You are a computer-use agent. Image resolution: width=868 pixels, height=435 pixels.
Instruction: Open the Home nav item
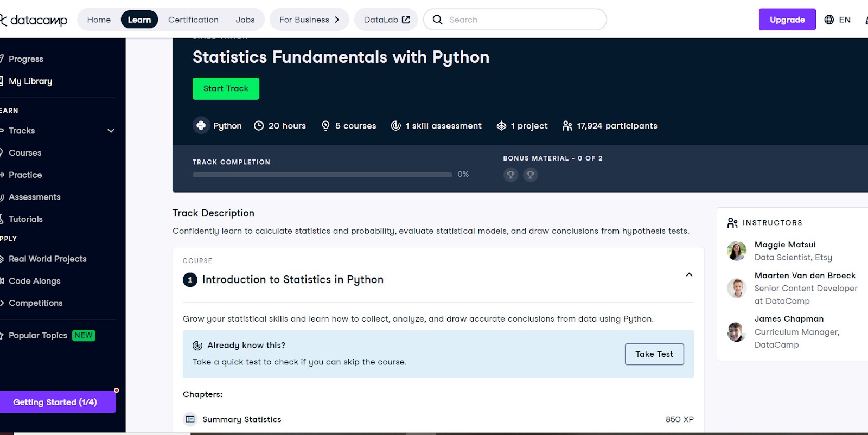(x=99, y=20)
